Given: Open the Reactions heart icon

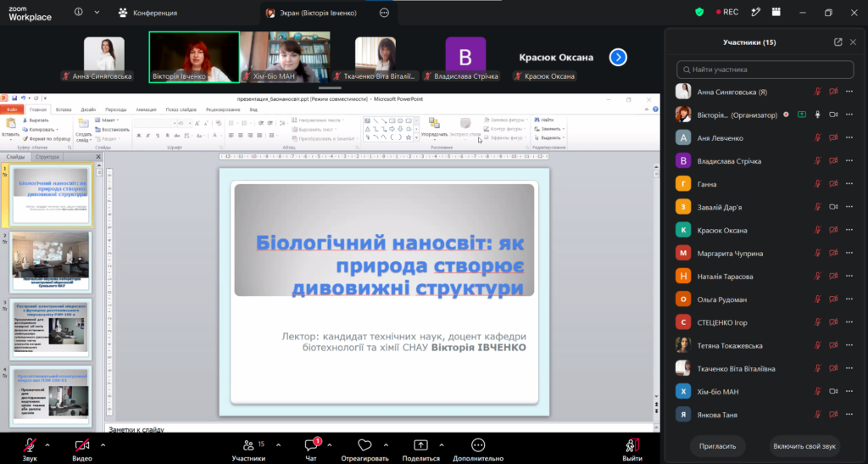Looking at the screenshot, I should click(x=364, y=445).
